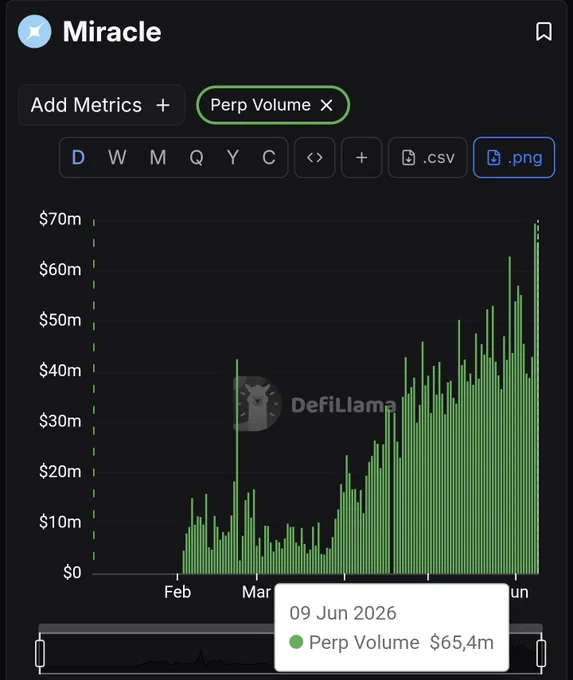Switch to weekly W interval
Image resolution: width=573 pixels, height=680 pixels.
(117, 157)
